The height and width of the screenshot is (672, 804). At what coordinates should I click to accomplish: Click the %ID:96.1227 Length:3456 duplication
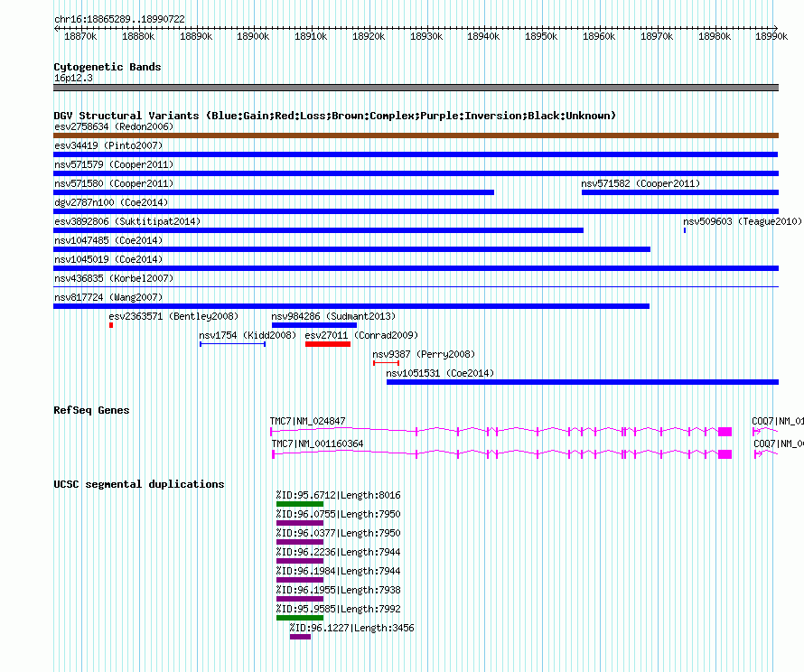tap(351, 628)
